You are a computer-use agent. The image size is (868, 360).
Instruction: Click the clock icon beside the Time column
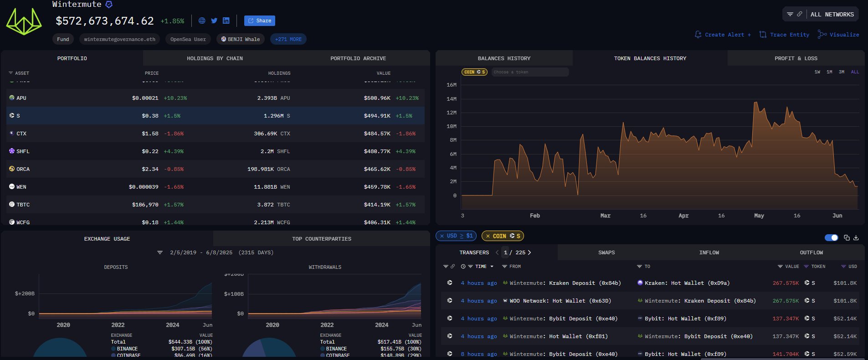(463, 267)
